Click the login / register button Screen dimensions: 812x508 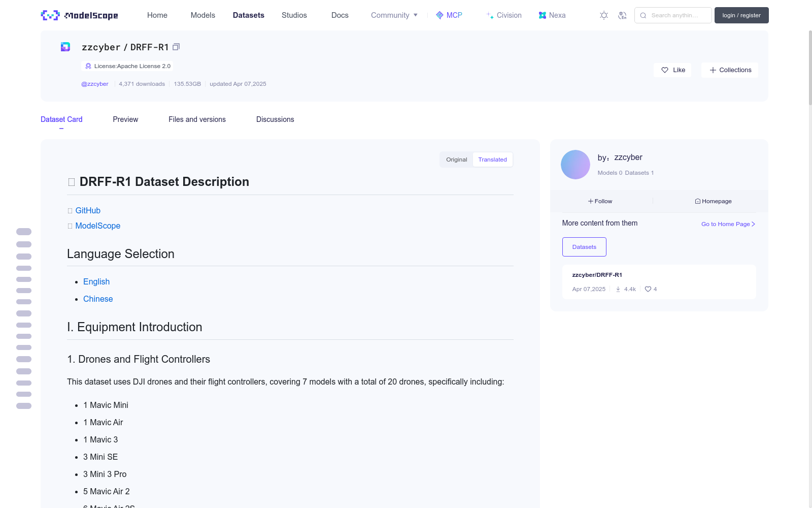[x=741, y=15]
